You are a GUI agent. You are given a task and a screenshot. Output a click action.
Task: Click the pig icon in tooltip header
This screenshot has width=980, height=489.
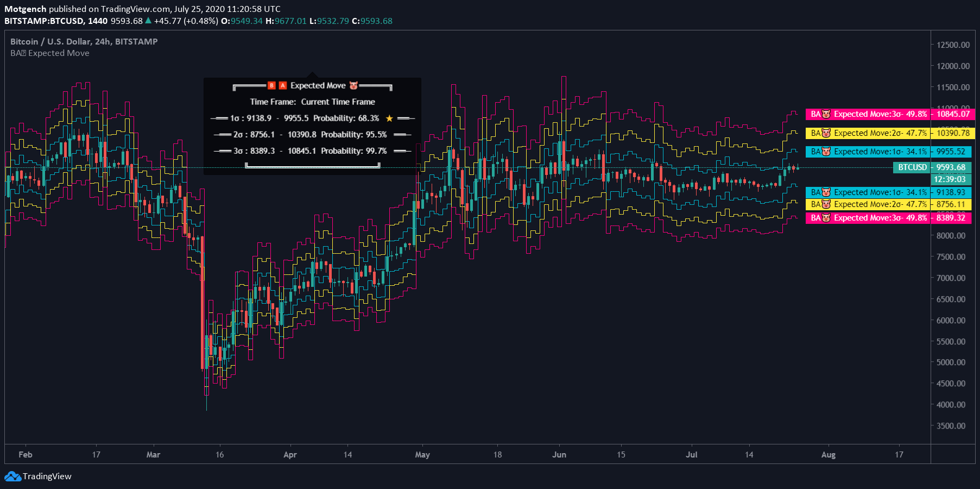click(x=354, y=86)
